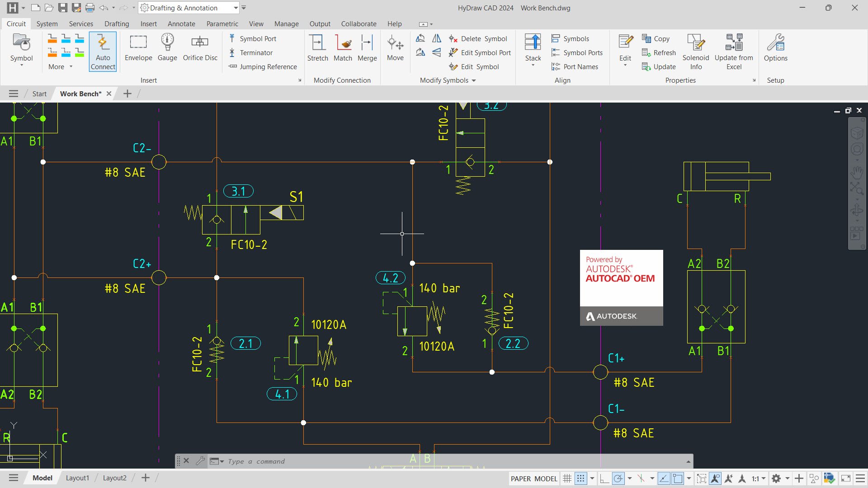Click the Update properties button
This screenshot has width=868, height=488.
(x=659, y=67)
